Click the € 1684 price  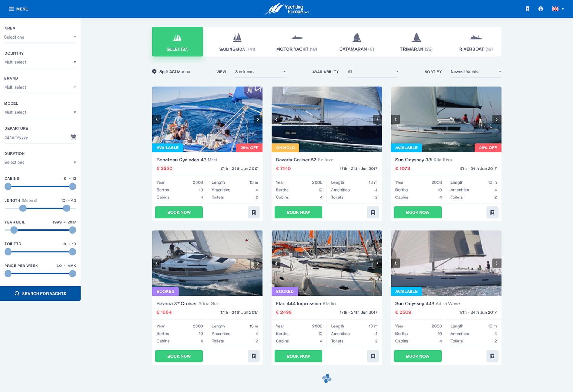click(x=164, y=313)
